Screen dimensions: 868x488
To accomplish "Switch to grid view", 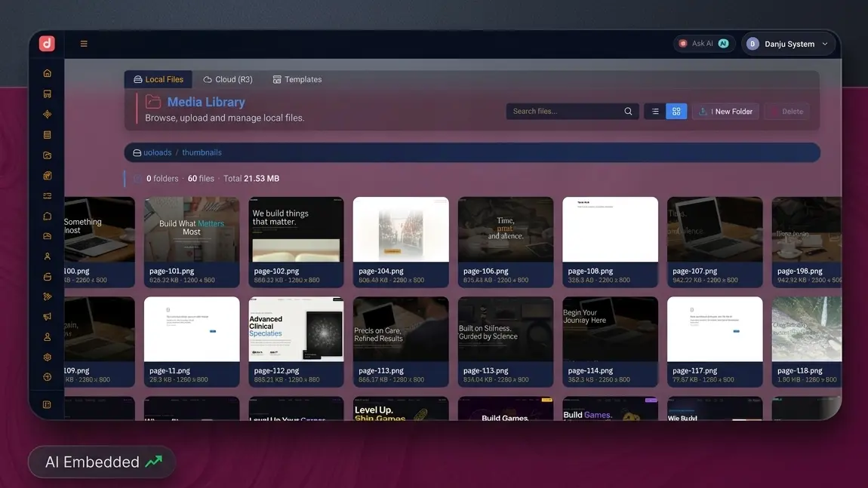I will [676, 111].
